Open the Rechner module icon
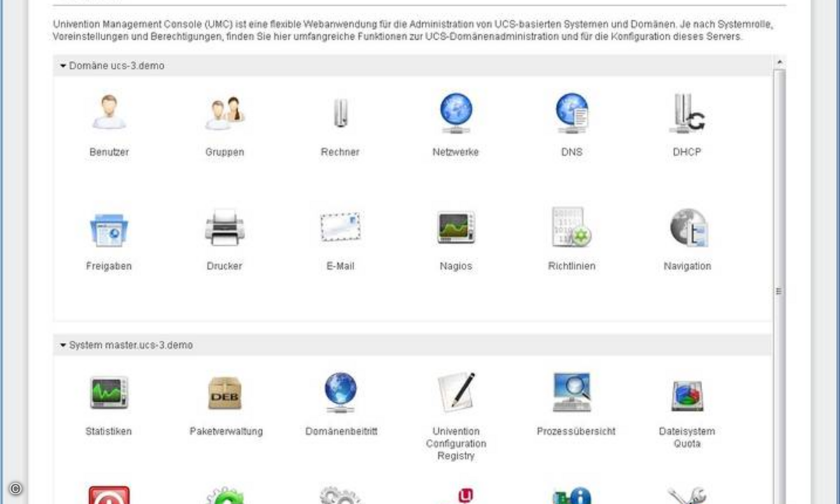This screenshot has width=840, height=504. pyautogui.click(x=340, y=113)
